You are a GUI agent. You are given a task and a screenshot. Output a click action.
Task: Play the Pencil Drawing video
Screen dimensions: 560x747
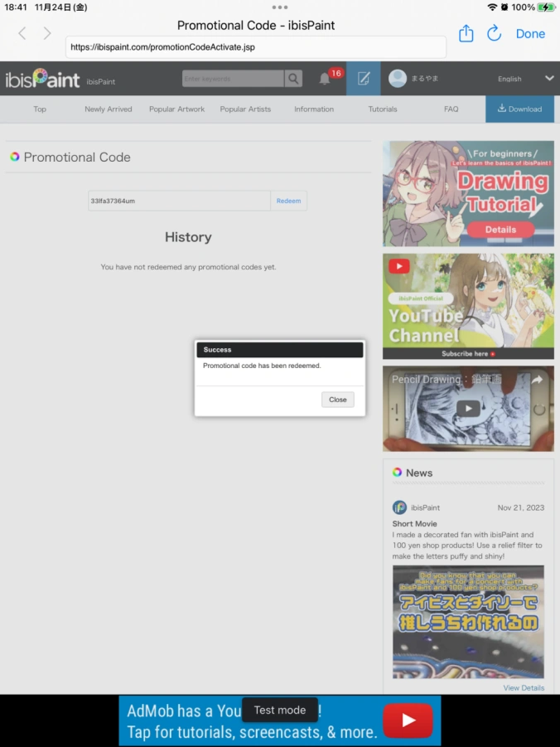pos(468,408)
